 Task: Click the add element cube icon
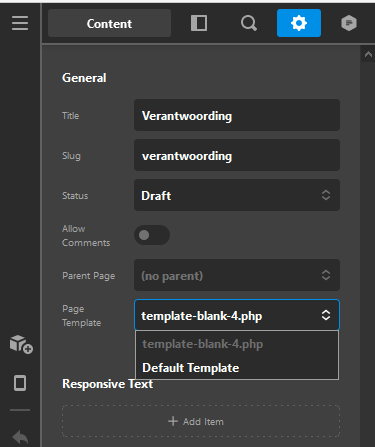click(21, 344)
